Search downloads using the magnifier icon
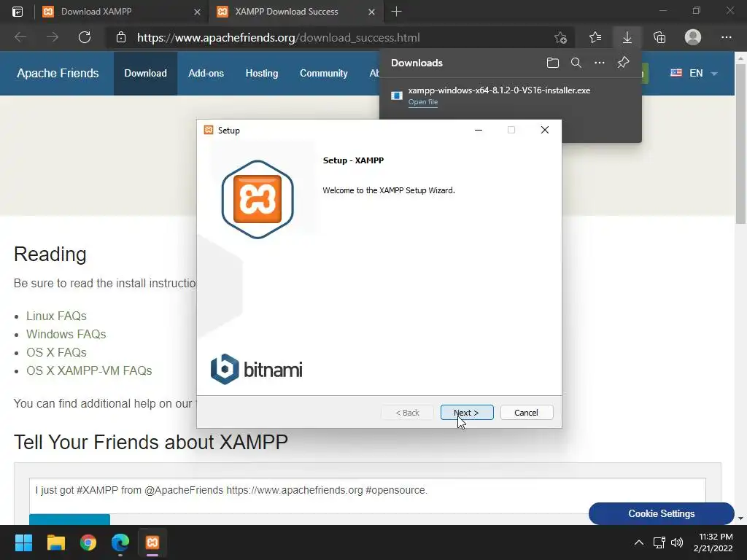This screenshot has height=560, width=747. (576, 63)
